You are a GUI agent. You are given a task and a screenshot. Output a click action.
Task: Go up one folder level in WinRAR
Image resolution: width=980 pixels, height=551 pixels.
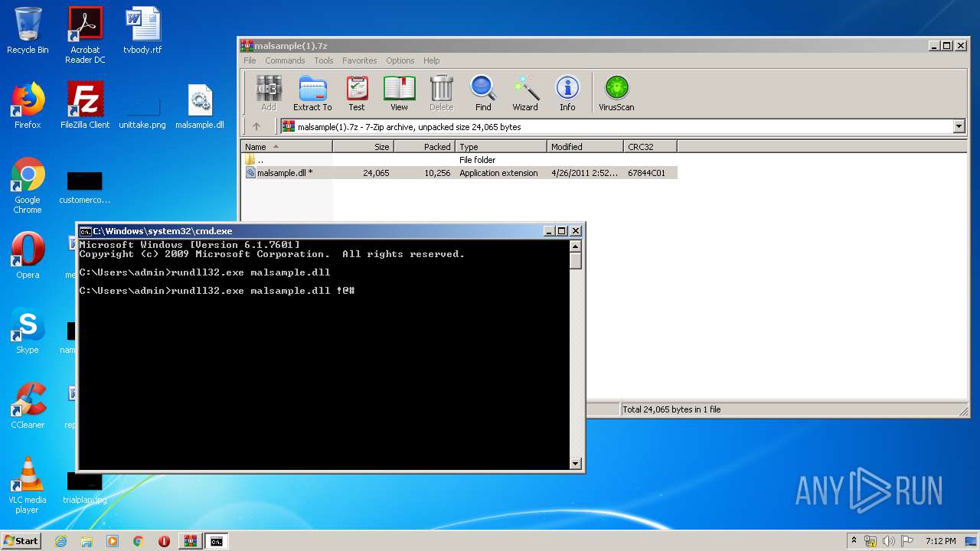(x=256, y=127)
